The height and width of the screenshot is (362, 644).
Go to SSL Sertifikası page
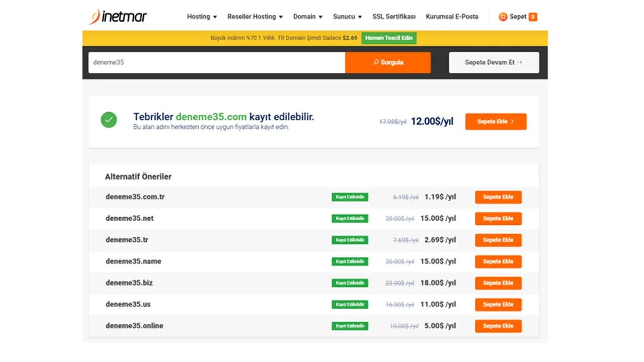point(394,17)
